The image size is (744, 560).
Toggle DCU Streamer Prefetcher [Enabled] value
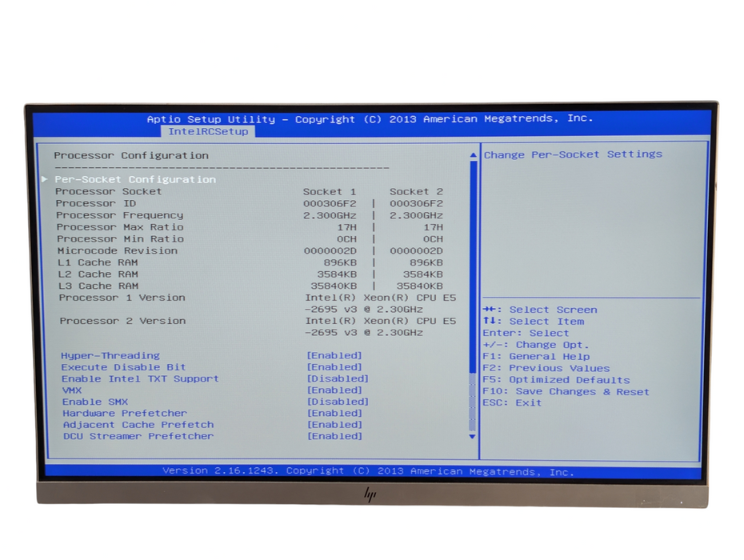[x=334, y=436]
